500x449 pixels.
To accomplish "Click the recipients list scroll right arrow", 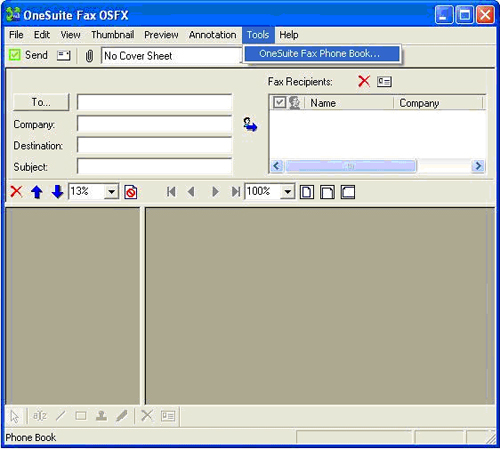I will pyautogui.click(x=478, y=166).
